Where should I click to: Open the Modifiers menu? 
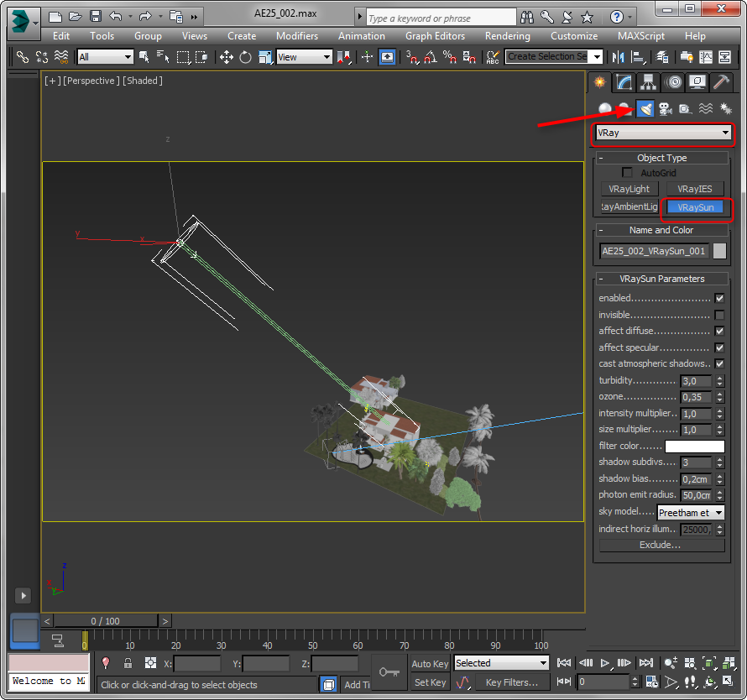click(297, 36)
